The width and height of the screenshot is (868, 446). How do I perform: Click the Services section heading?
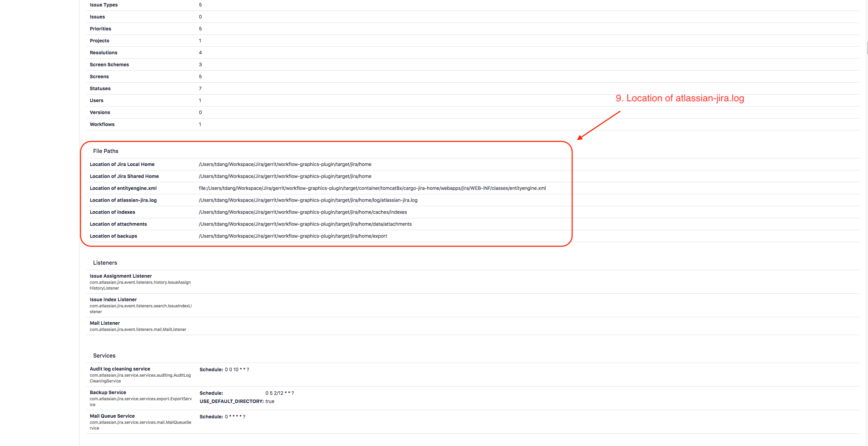pyautogui.click(x=104, y=356)
